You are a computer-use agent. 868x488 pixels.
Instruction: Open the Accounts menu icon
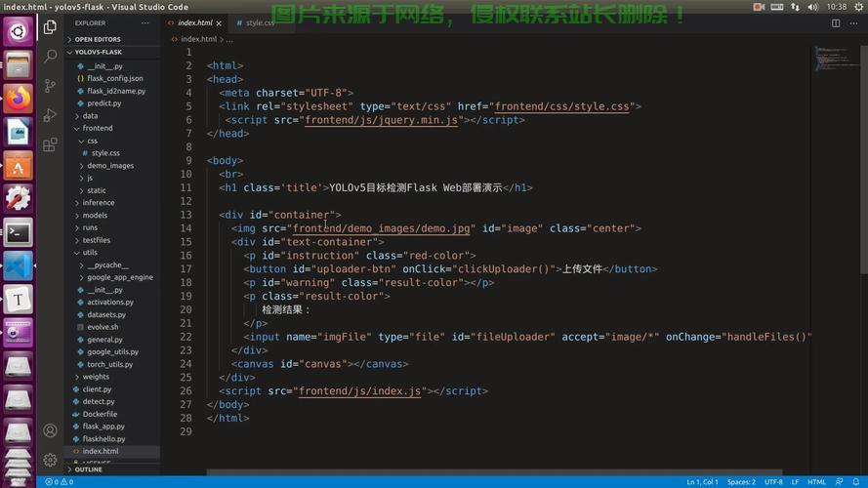pos(50,430)
